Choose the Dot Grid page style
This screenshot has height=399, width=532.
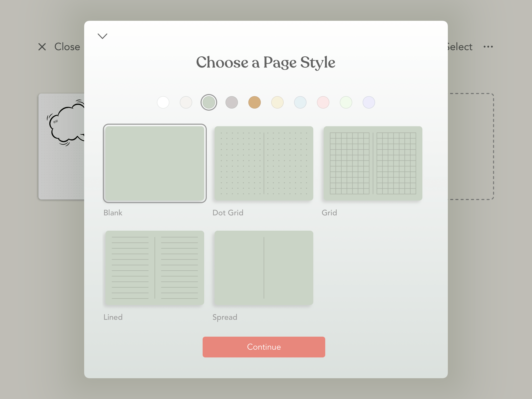(x=264, y=163)
